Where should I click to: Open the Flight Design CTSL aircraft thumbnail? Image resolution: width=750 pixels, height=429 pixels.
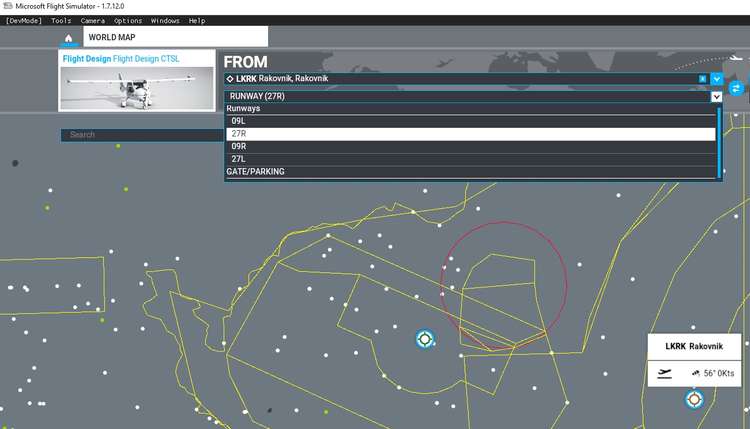pyautogui.click(x=137, y=88)
